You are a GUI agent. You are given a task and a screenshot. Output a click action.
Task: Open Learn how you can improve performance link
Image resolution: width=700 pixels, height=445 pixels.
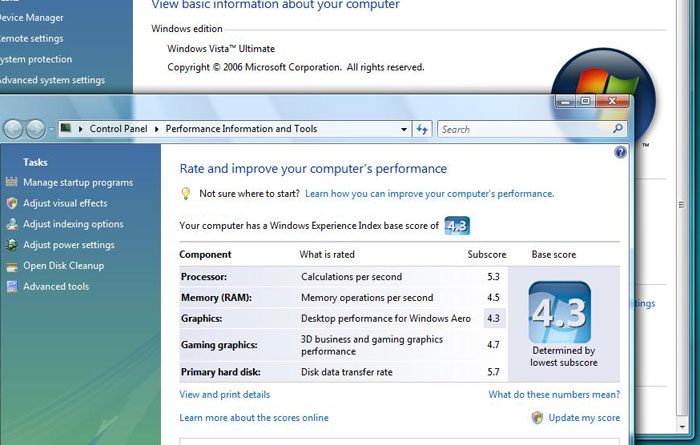429,194
